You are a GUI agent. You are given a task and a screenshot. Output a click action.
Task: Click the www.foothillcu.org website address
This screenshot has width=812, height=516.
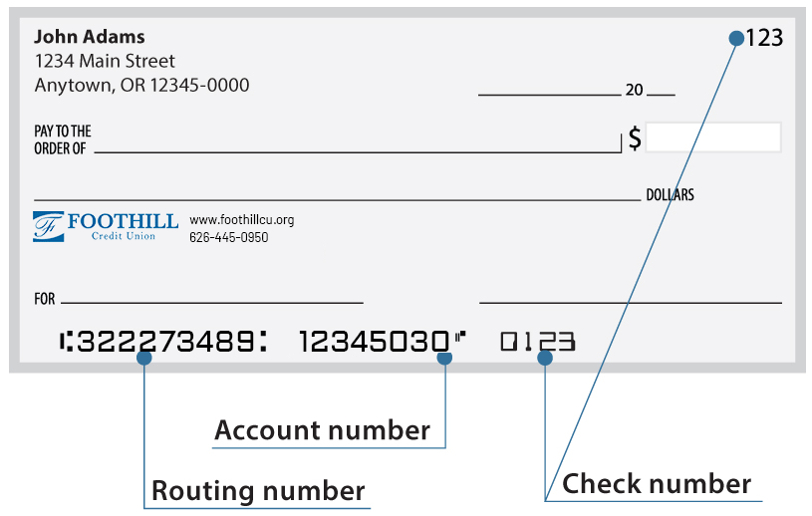coord(242,220)
